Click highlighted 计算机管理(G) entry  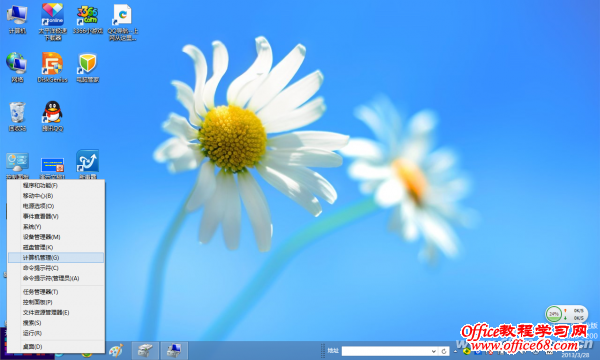(56, 258)
